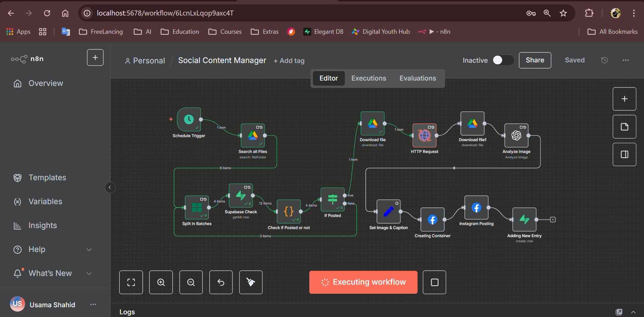Click the plus connector after Adding New Entry

(x=553, y=220)
